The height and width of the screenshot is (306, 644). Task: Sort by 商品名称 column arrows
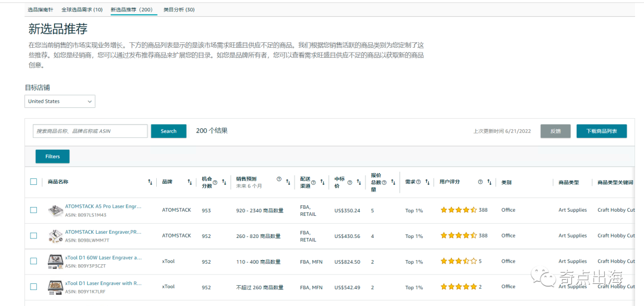click(x=150, y=182)
